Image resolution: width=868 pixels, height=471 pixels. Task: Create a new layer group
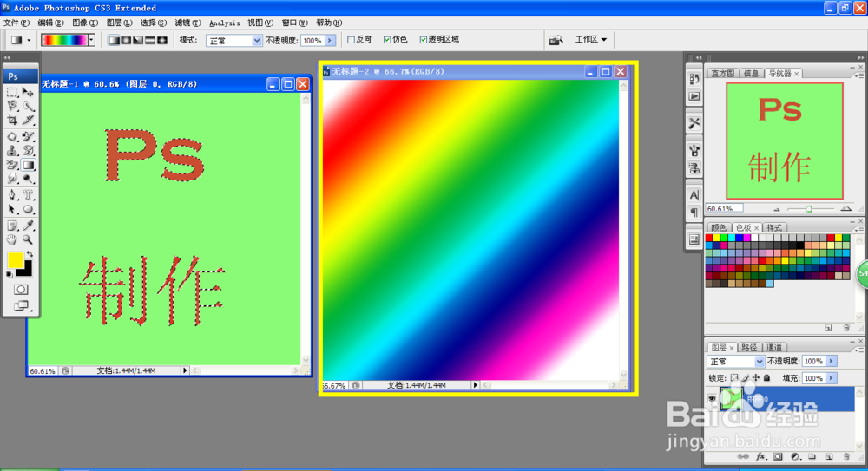click(812, 456)
